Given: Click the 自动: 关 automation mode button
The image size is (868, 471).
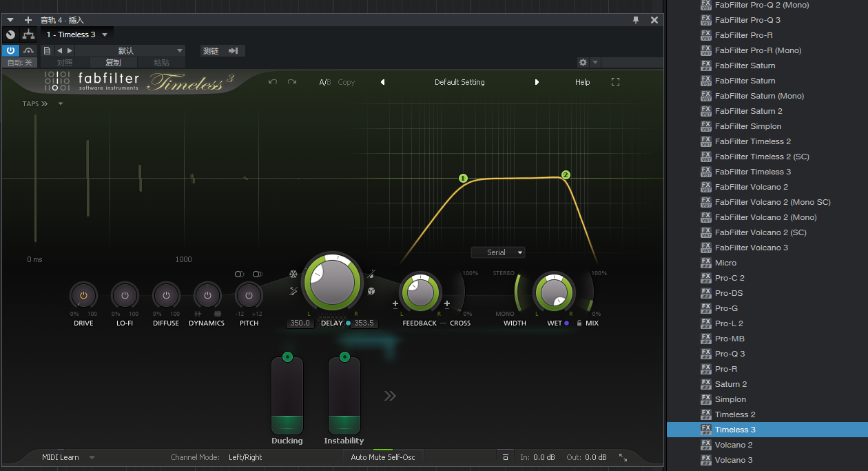Looking at the screenshot, I should pyautogui.click(x=19, y=63).
